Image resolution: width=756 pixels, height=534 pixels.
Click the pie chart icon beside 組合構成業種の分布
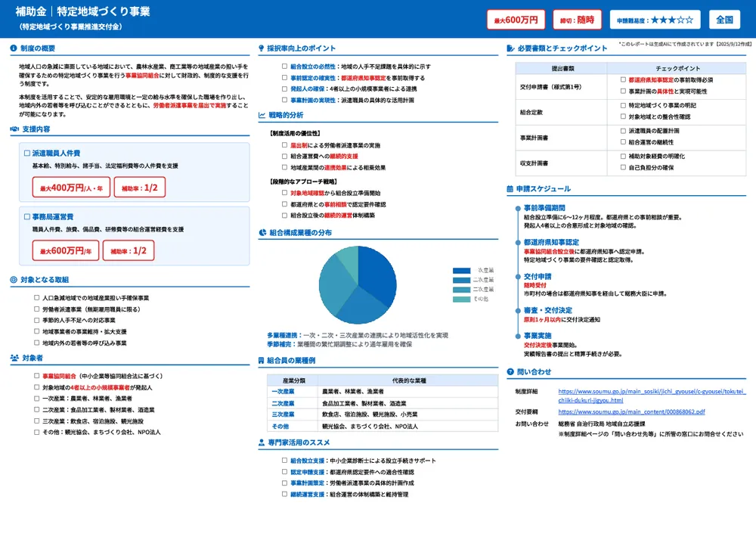click(262, 233)
